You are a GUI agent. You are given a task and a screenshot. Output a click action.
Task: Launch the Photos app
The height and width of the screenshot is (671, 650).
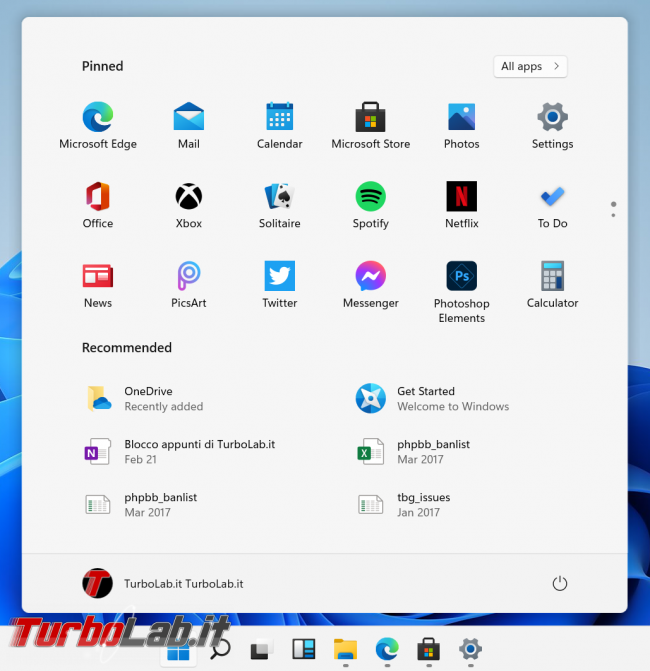click(461, 125)
